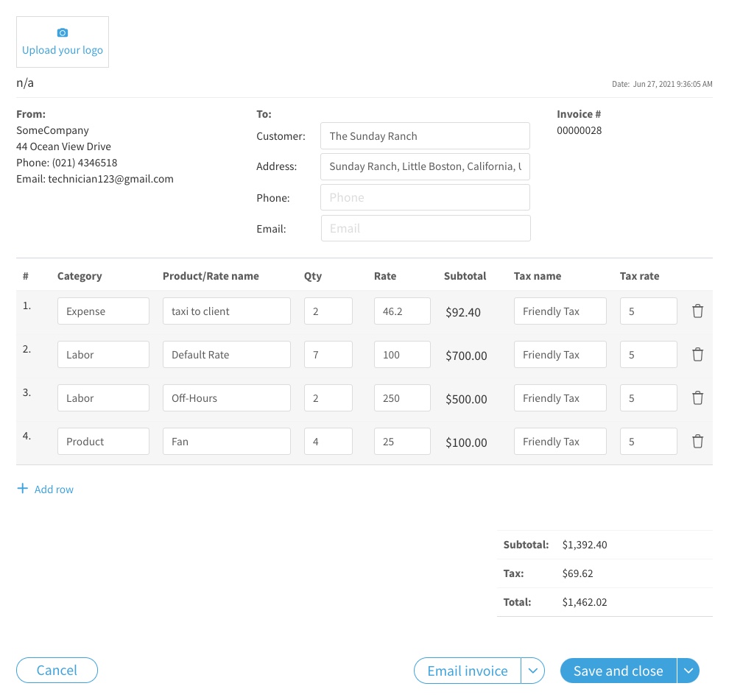729x700 pixels.
Task: Click the plus icon next to Add row
Action: tap(23, 488)
